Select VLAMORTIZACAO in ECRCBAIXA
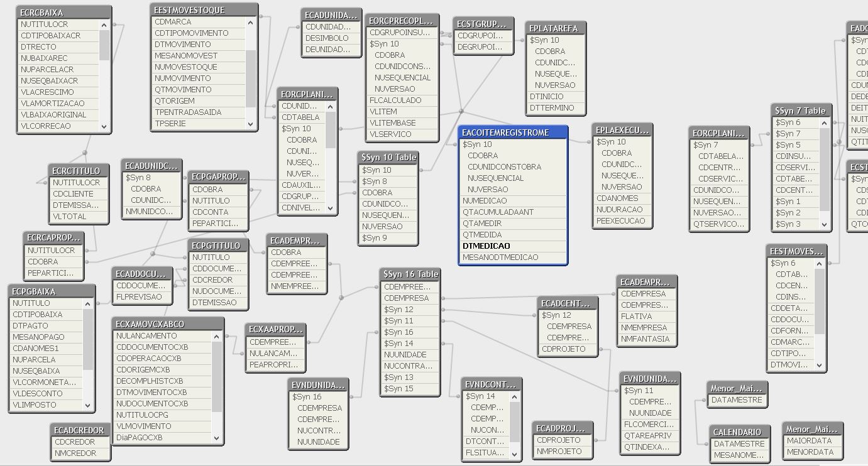Viewport: 868px width, 466px height. click(x=58, y=104)
